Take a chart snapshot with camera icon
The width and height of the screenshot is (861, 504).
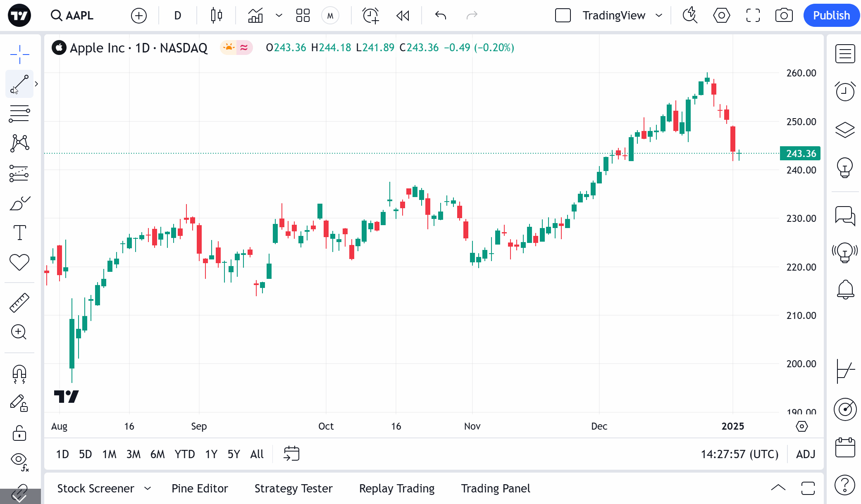pos(784,16)
